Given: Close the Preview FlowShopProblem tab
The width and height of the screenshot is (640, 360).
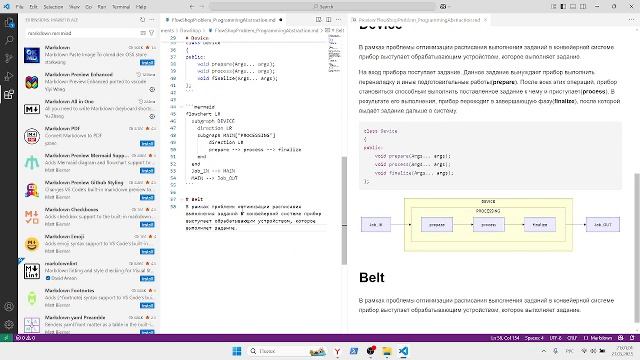Looking at the screenshot, I should coord(485,20).
